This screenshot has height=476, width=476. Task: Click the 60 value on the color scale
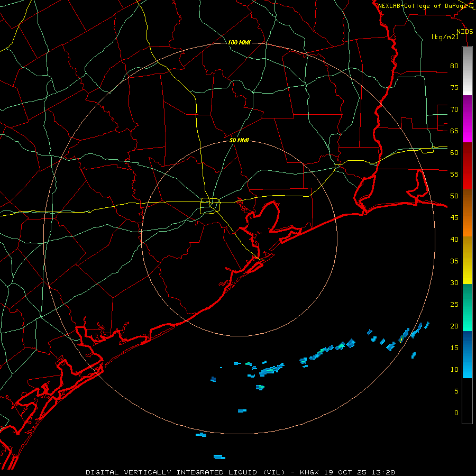click(x=454, y=153)
